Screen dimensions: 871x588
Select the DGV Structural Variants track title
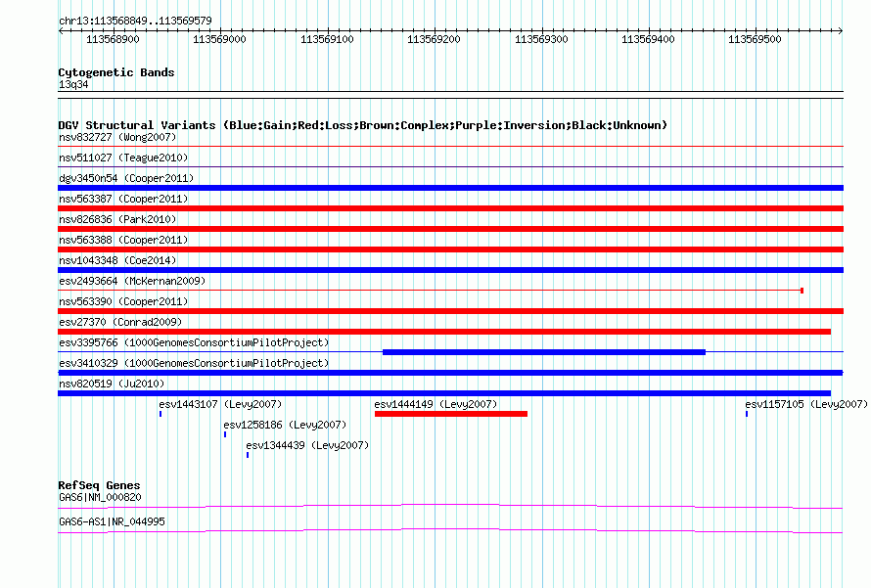click(363, 125)
